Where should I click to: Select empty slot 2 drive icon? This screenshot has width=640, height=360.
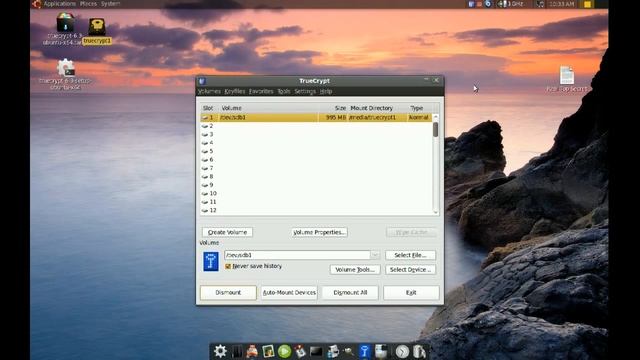[x=205, y=126]
